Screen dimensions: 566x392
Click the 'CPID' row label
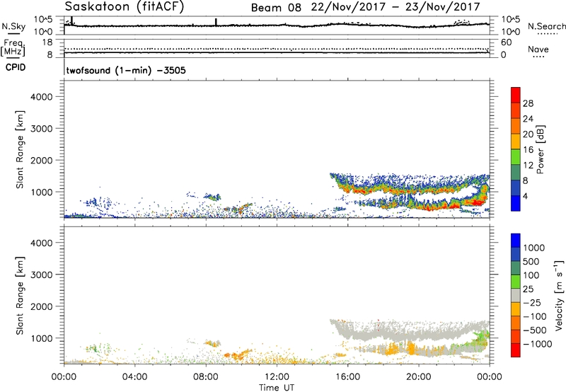tap(16, 67)
